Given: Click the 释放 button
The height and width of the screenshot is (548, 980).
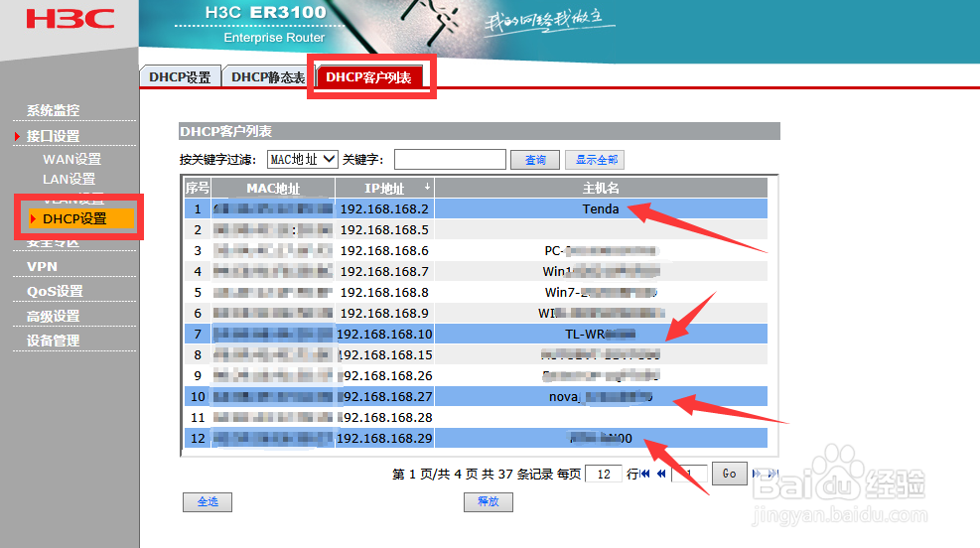Looking at the screenshot, I should (x=489, y=501).
